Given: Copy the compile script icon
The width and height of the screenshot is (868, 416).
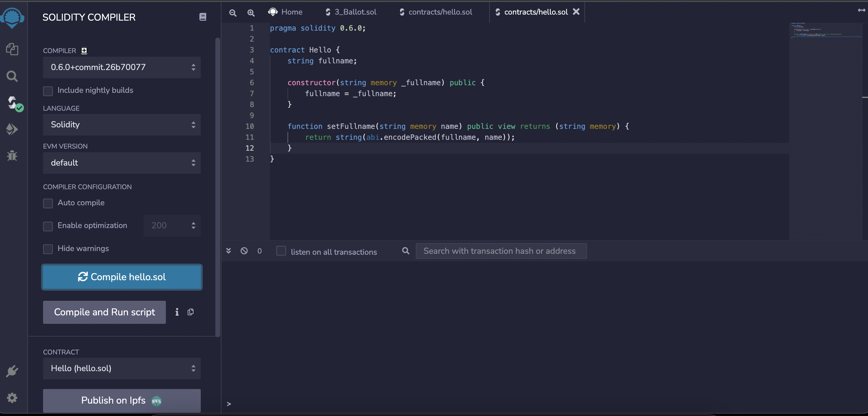Looking at the screenshot, I should tap(190, 312).
